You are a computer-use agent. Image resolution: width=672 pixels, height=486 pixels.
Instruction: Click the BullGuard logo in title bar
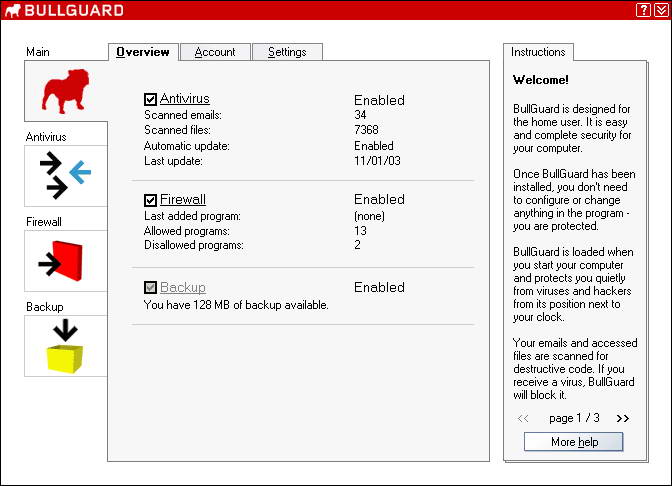(x=64, y=10)
